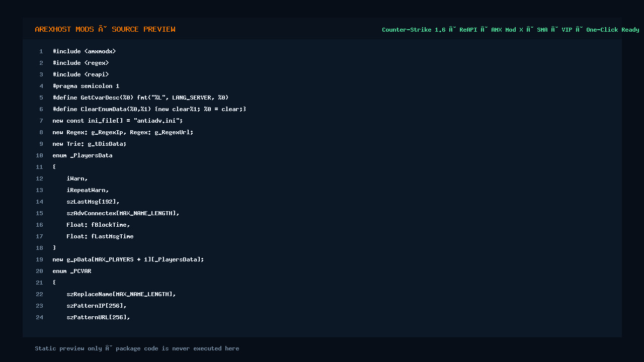Click the '#pragma semicolon 1' line
Screen dimensions: 644x362
86,86
